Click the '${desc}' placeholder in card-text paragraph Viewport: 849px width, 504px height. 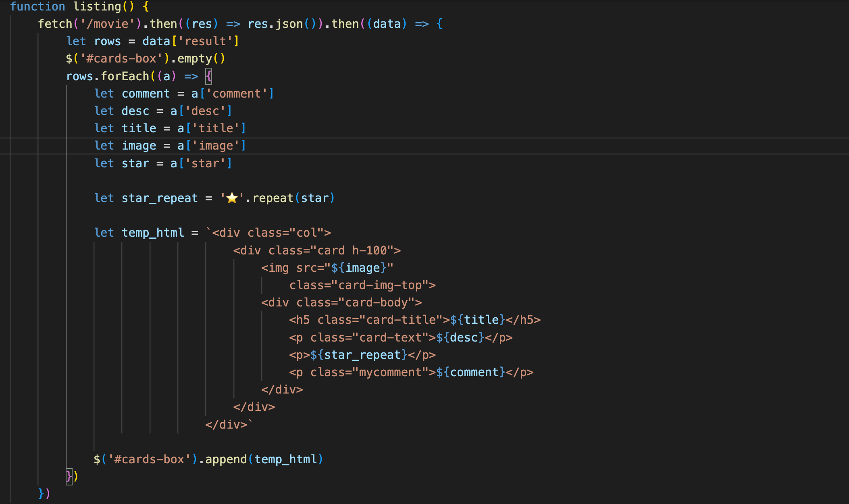[x=460, y=337]
